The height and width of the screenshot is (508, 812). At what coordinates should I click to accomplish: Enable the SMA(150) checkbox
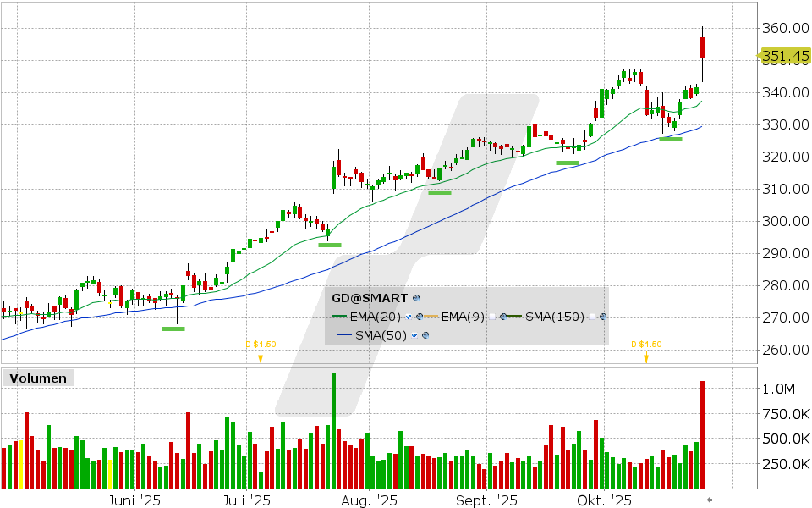592,317
